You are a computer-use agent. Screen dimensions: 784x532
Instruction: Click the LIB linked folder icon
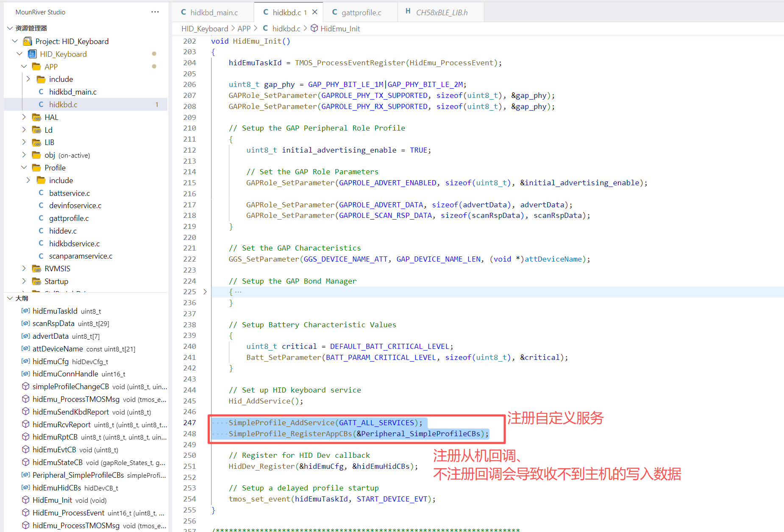pyautogui.click(x=37, y=142)
